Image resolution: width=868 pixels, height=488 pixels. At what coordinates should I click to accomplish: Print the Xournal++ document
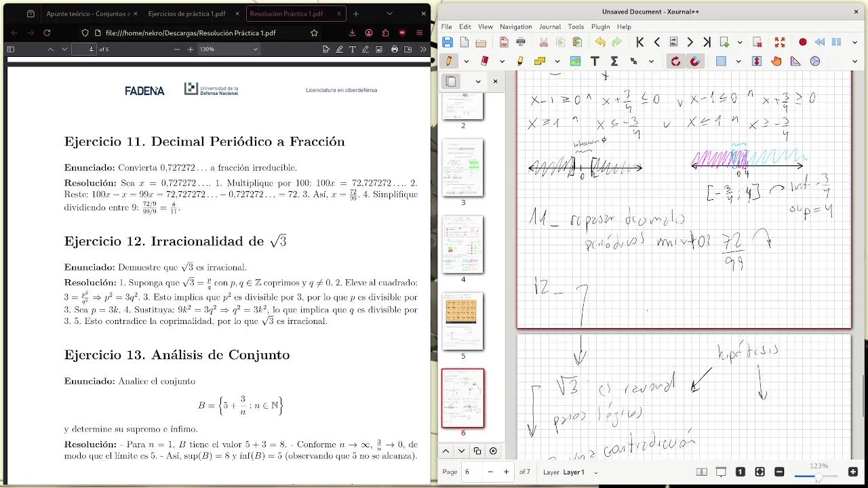tap(521, 42)
